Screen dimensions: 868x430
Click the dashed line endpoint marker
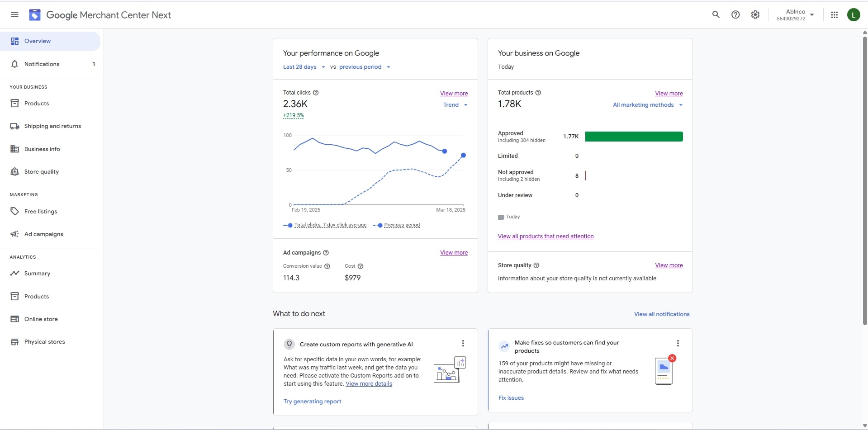coord(463,156)
